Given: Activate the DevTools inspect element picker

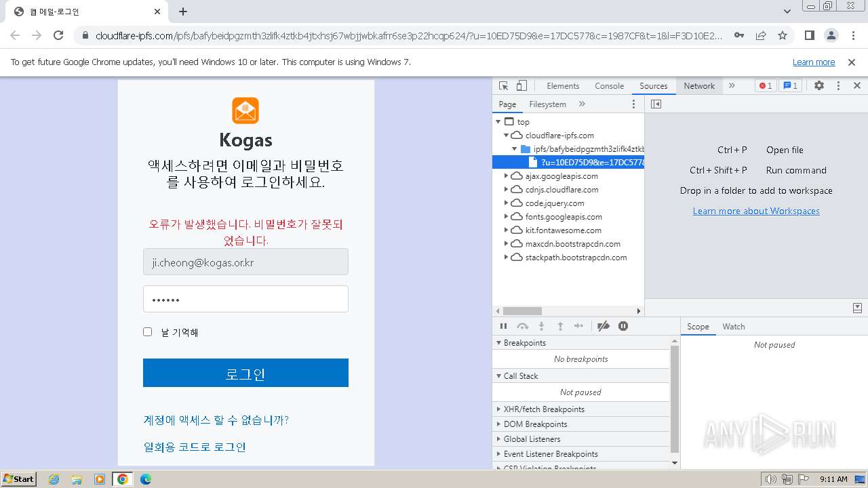Looking at the screenshot, I should pos(503,86).
